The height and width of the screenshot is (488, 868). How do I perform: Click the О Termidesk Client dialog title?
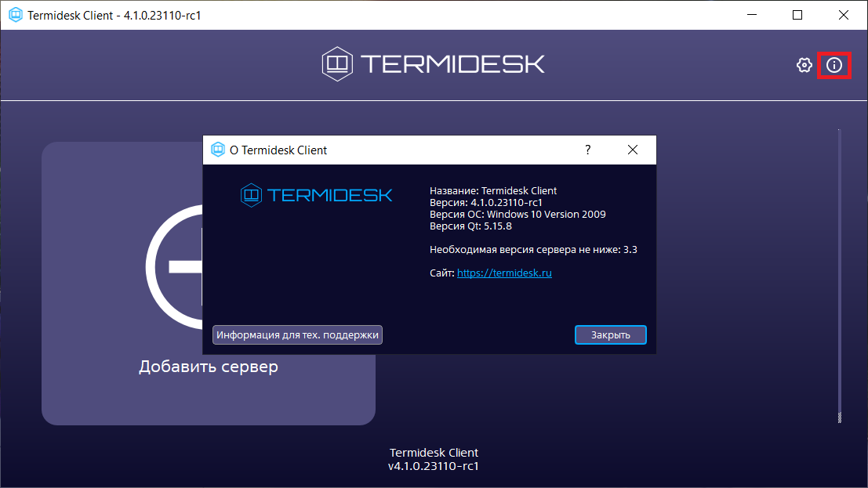tap(278, 150)
